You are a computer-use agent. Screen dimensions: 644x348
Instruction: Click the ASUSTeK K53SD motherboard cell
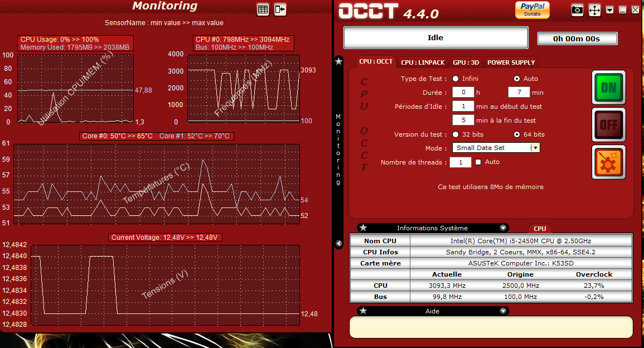[521, 263]
